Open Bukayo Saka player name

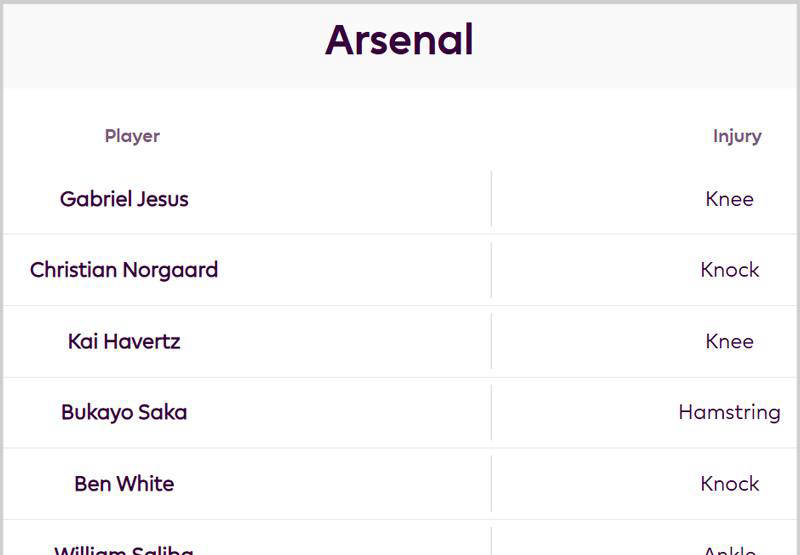[124, 413]
